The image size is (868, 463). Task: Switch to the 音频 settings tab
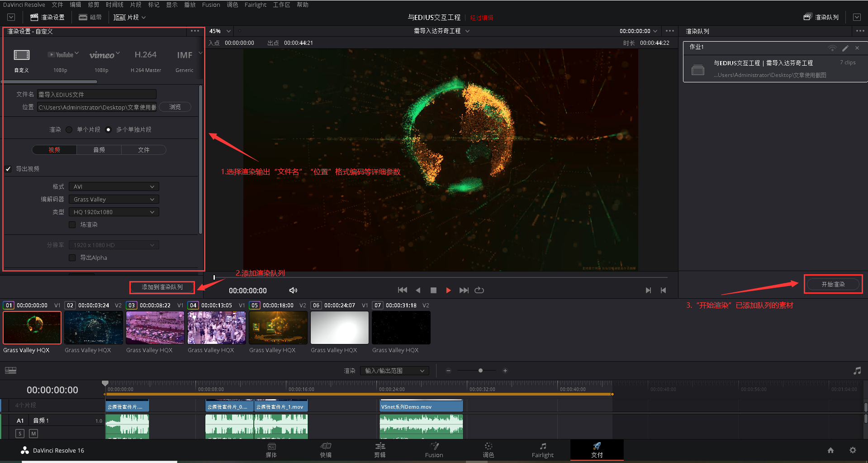click(x=99, y=150)
